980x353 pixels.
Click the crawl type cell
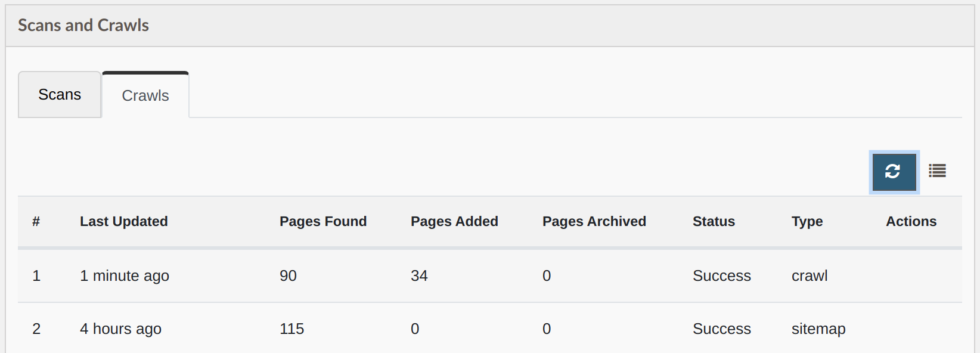(x=810, y=275)
